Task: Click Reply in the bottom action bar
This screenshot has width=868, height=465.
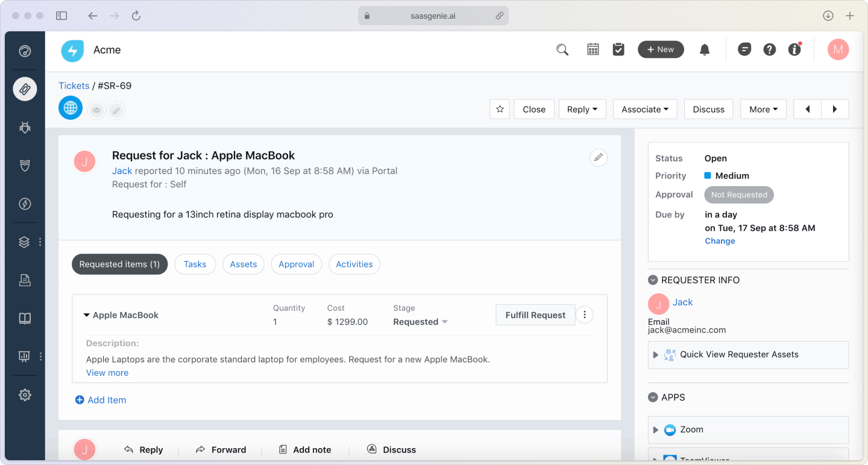Action: [143, 449]
